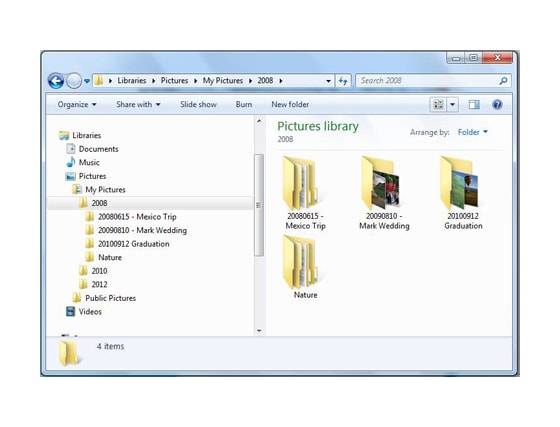Click inside the Search 2008 field
560x427 pixels.
pos(429,81)
